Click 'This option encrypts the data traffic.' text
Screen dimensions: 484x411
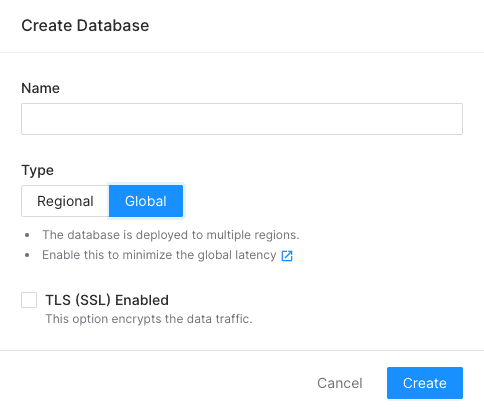pyautogui.click(x=149, y=319)
